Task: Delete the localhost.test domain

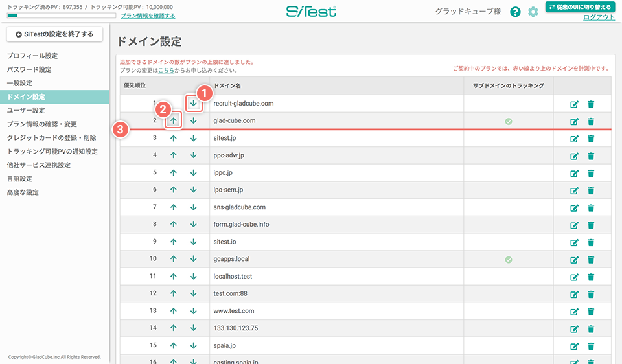Action: coord(591,277)
